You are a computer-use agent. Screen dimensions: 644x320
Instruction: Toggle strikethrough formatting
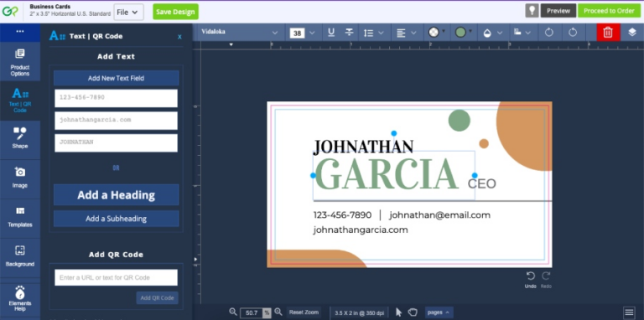click(x=349, y=33)
